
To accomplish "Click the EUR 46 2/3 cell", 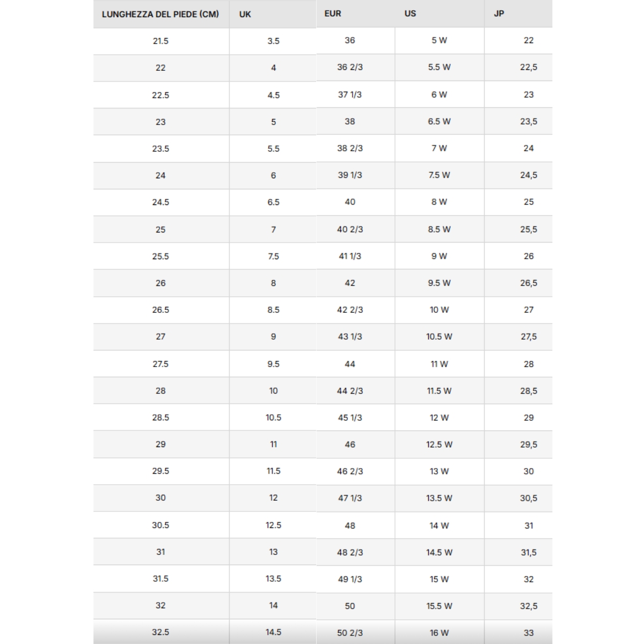I will click(350, 471).
